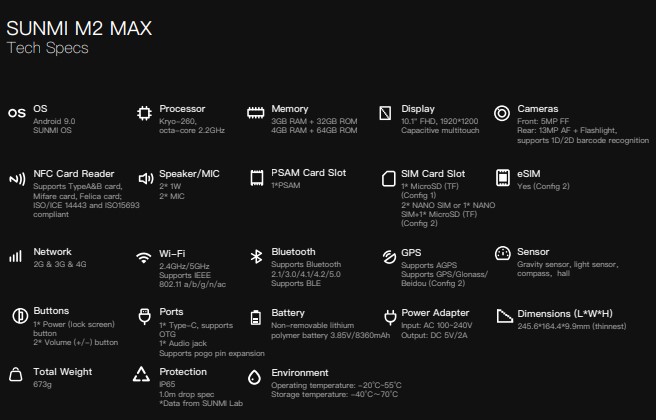
Task: Click '245.6*164.4*9.9mm (thinnest)' text
Action: (571, 326)
